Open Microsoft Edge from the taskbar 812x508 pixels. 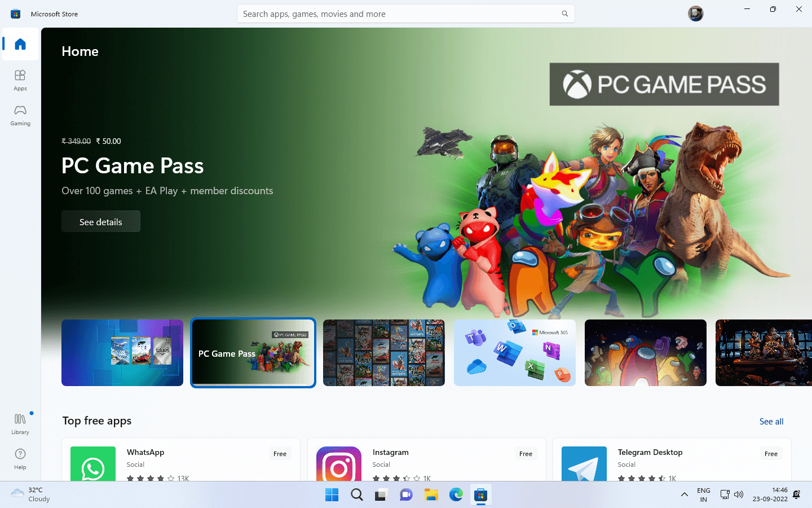pos(456,495)
